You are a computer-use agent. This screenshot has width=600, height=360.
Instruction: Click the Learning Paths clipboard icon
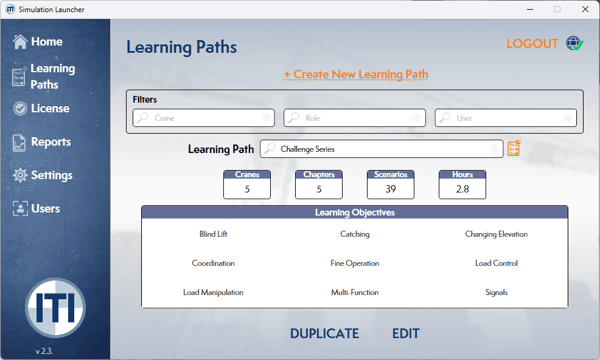point(19,76)
